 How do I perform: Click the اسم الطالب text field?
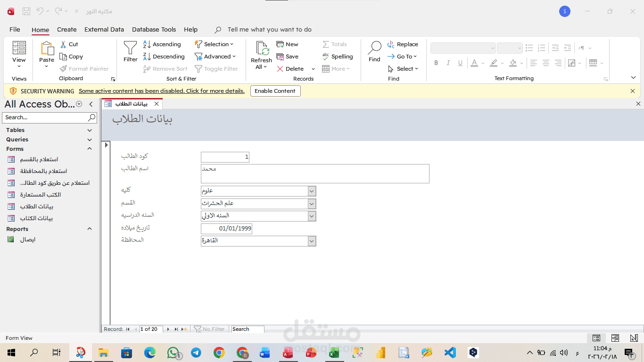[x=315, y=173]
